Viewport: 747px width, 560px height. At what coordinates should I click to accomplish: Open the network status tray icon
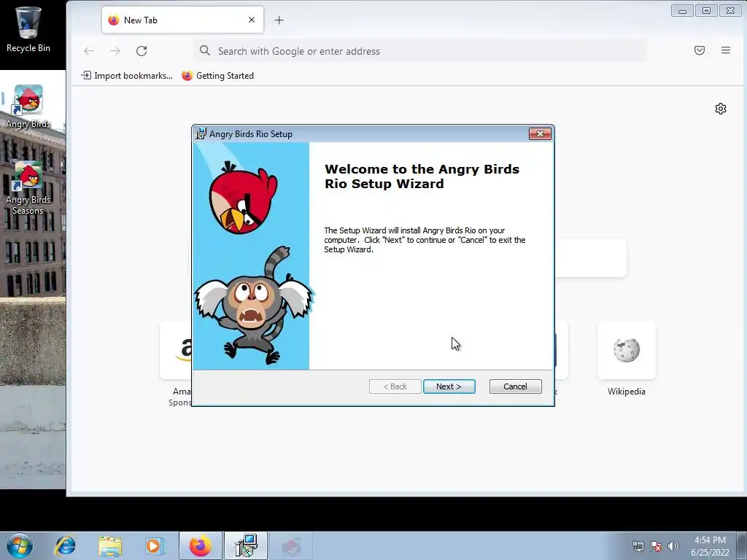(x=638, y=546)
